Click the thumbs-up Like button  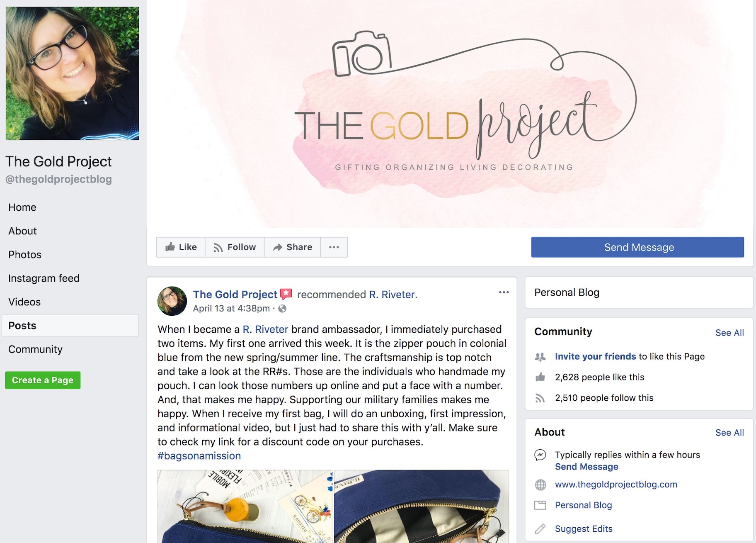[x=181, y=247]
